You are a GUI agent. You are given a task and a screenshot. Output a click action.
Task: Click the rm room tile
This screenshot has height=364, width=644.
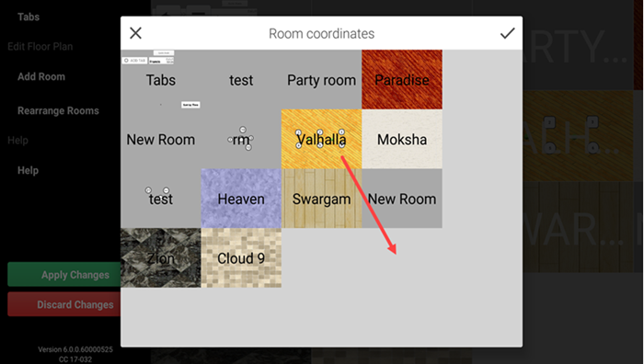[241, 139]
